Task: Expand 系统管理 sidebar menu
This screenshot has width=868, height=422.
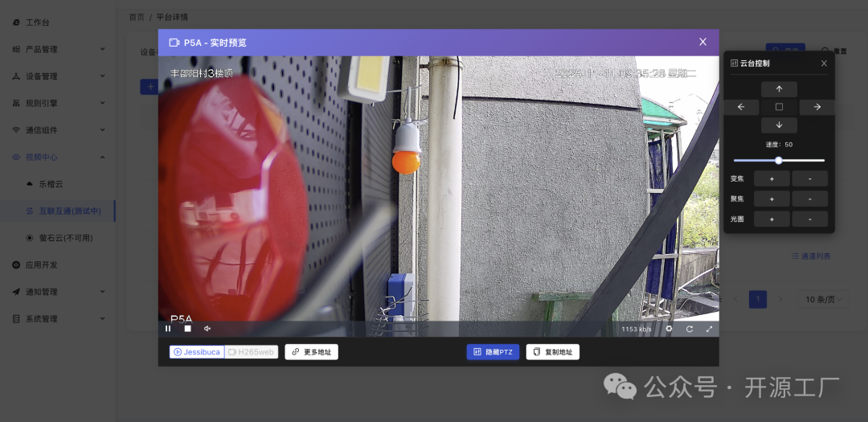Action: (58, 319)
